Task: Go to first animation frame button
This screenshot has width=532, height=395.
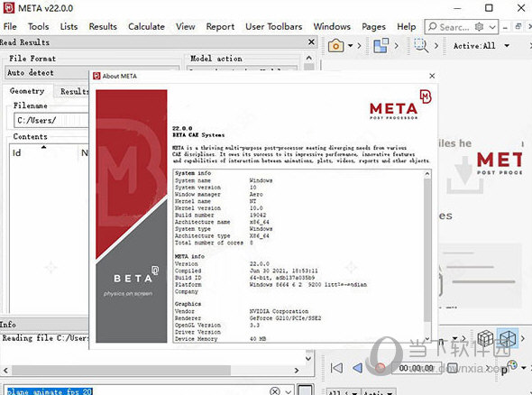Action: point(336,368)
